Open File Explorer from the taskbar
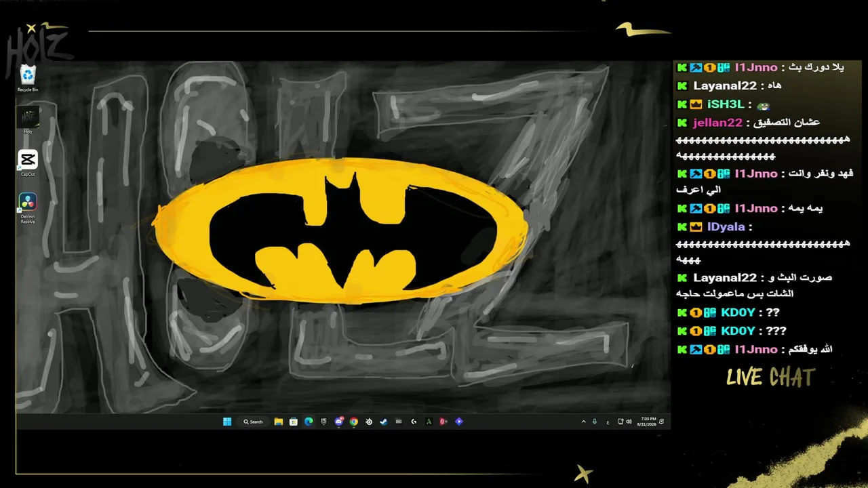Viewport: 868px width, 488px height. pos(278,422)
